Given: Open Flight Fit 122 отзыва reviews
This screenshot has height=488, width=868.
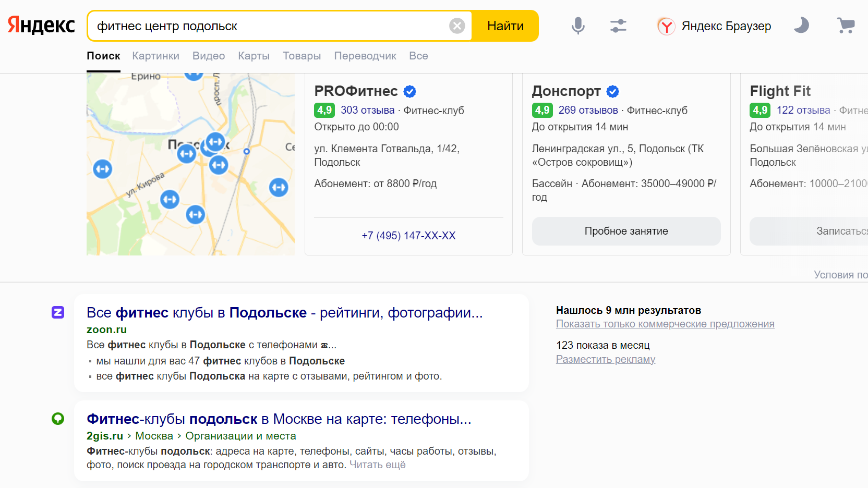Looking at the screenshot, I should [803, 110].
